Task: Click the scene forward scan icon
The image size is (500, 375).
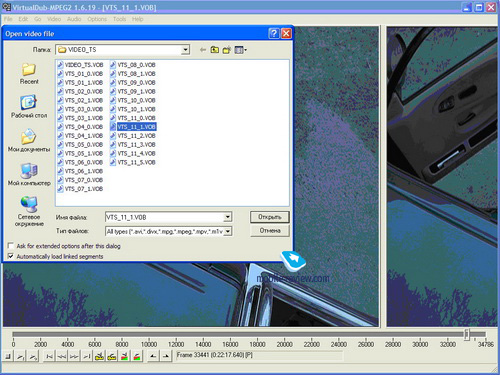Action: 137,357
